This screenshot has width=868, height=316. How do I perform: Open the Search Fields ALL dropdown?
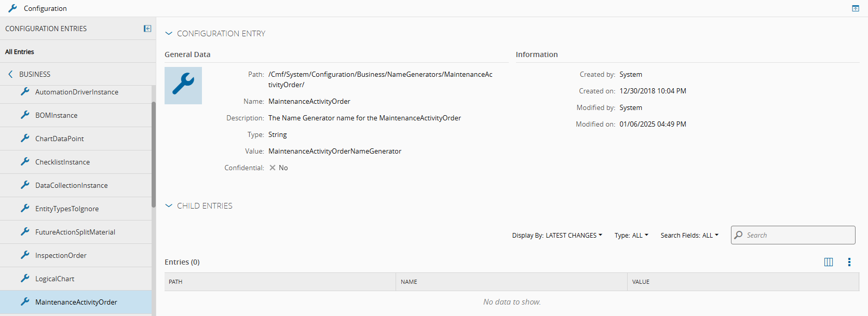pyautogui.click(x=689, y=236)
